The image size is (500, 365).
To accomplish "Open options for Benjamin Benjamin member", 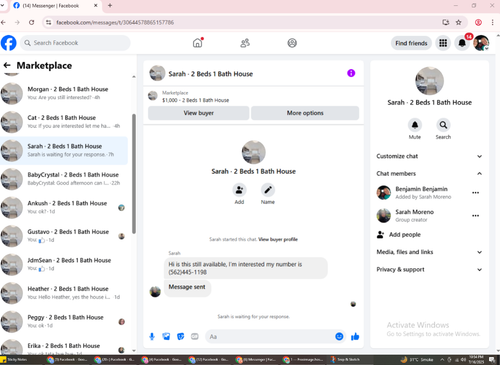I will (x=475, y=193).
